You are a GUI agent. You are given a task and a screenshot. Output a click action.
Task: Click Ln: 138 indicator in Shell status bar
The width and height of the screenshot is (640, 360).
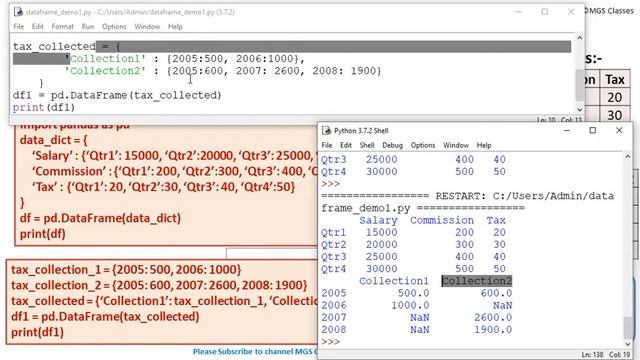pos(592,355)
